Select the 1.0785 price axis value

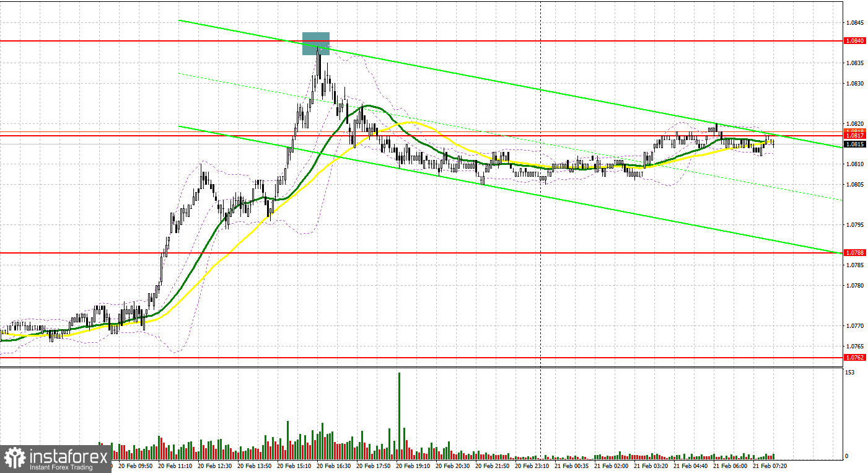pos(854,265)
